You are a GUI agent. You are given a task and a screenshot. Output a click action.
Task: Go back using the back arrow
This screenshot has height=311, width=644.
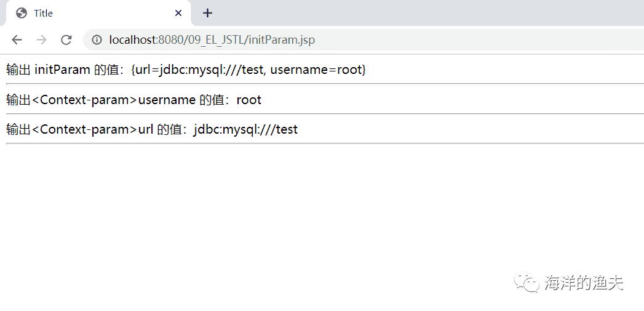(x=17, y=40)
